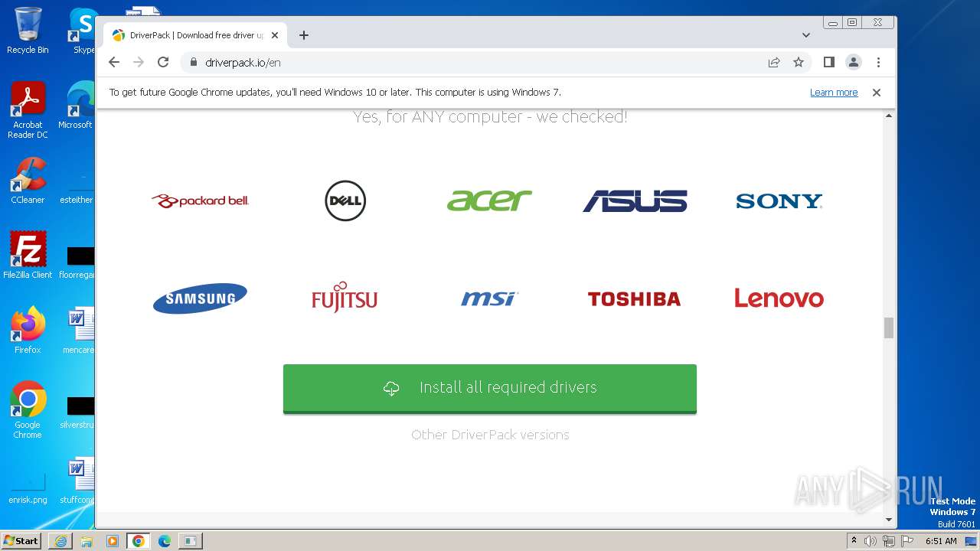Open File Explorer from taskbar
Image resolution: width=980 pixels, height=551 pixels.
point(87,541)
